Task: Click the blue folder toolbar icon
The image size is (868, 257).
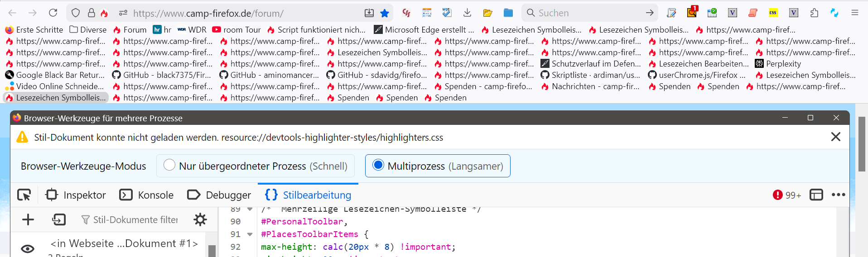Action: (x=508, y=13)
